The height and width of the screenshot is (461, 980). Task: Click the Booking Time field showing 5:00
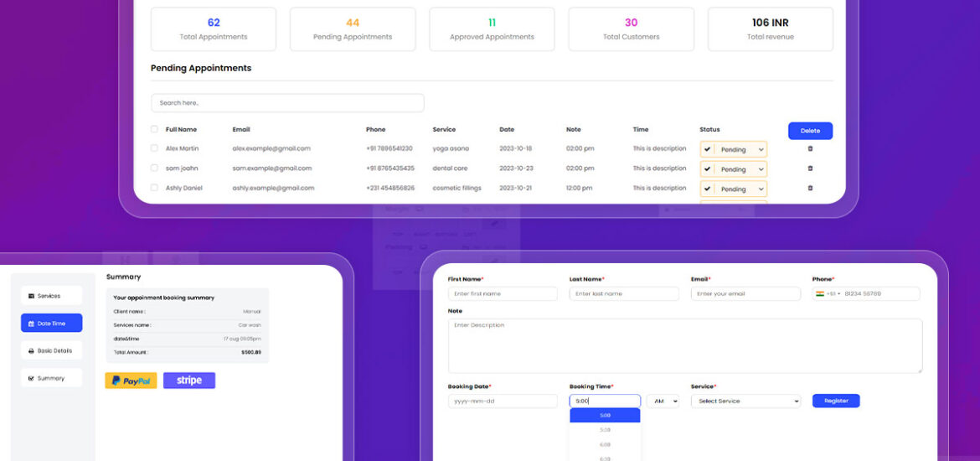coord(605,401)
